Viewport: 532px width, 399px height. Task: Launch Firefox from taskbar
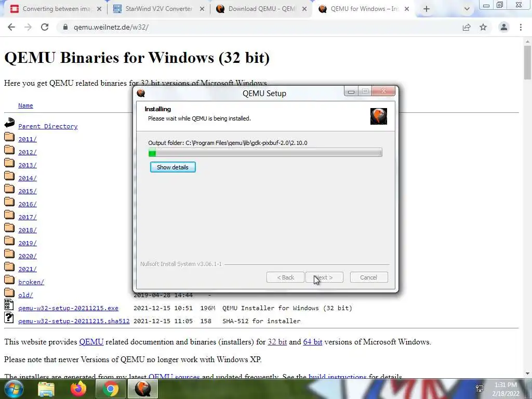click(78, 389)
